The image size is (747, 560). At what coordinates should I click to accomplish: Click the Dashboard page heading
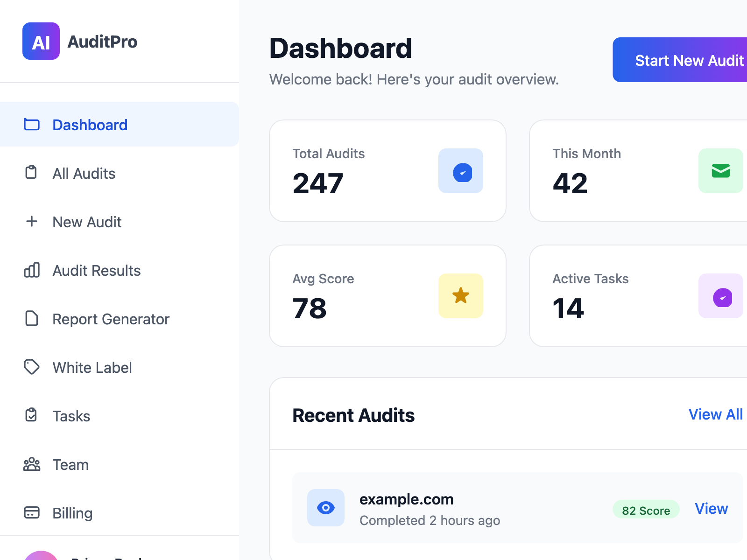(x=341, y=49)
